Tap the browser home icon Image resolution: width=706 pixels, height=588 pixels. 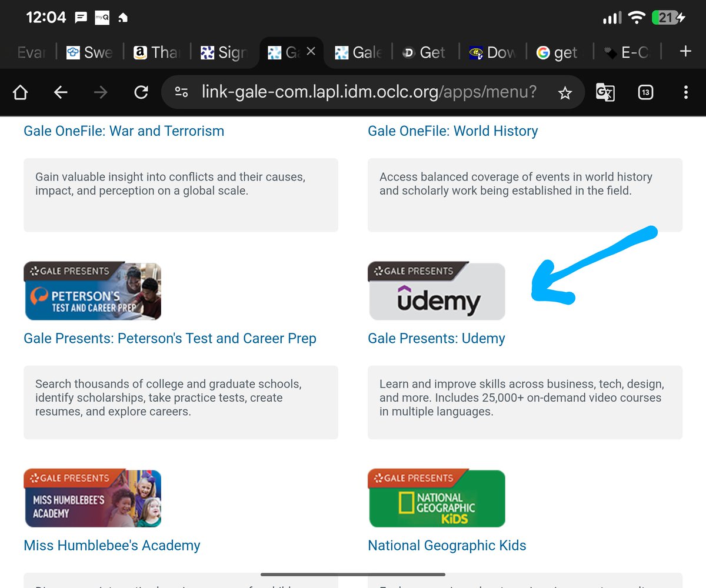(x=20, y=92)
